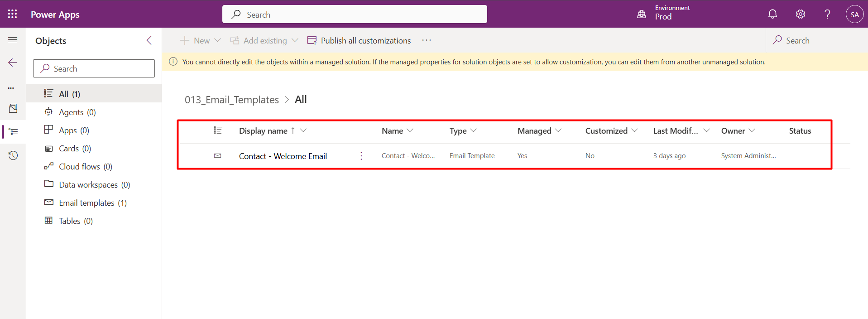Toggle the hamburger navigation menu
The image size is (868, 319).
pyautogui.click(x=13, y=40)
